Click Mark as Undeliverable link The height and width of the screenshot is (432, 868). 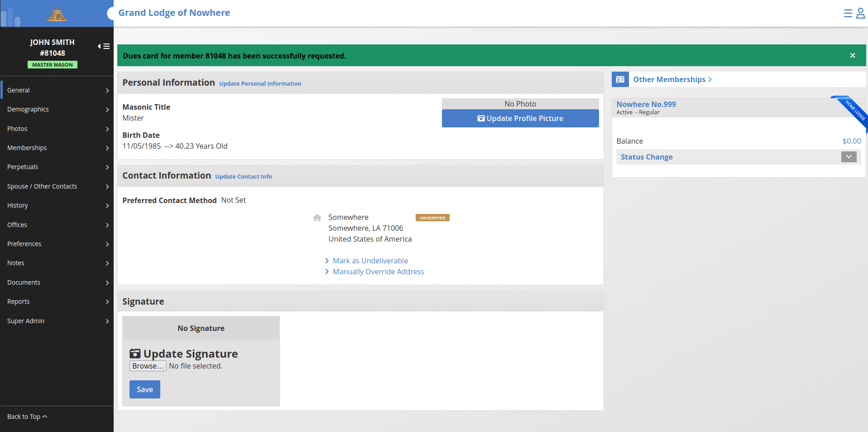[370, 261]
